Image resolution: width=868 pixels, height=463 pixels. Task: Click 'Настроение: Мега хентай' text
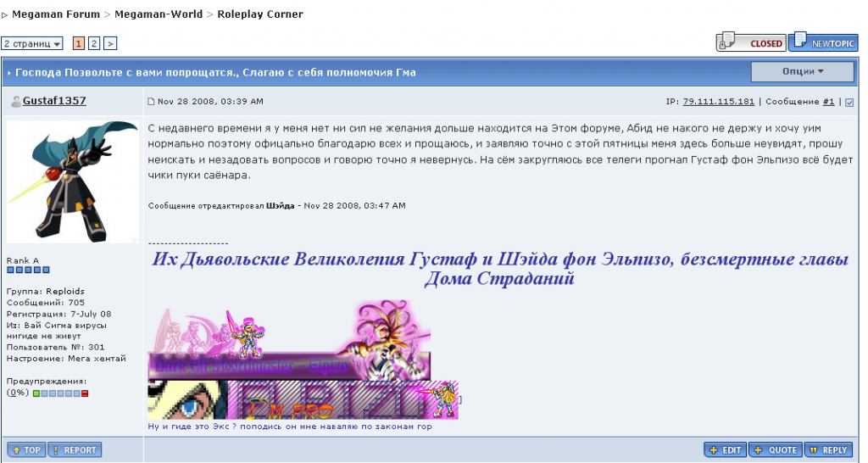[66, 359]
